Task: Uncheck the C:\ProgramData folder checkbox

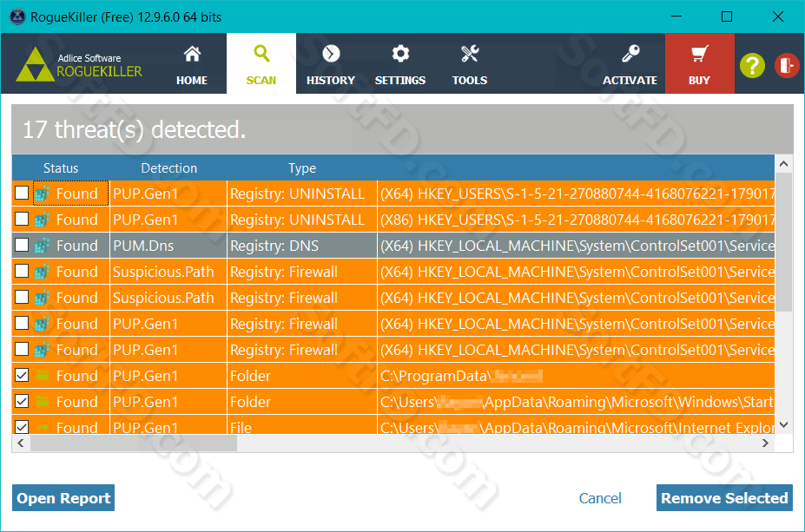Action: pos(22,376)
